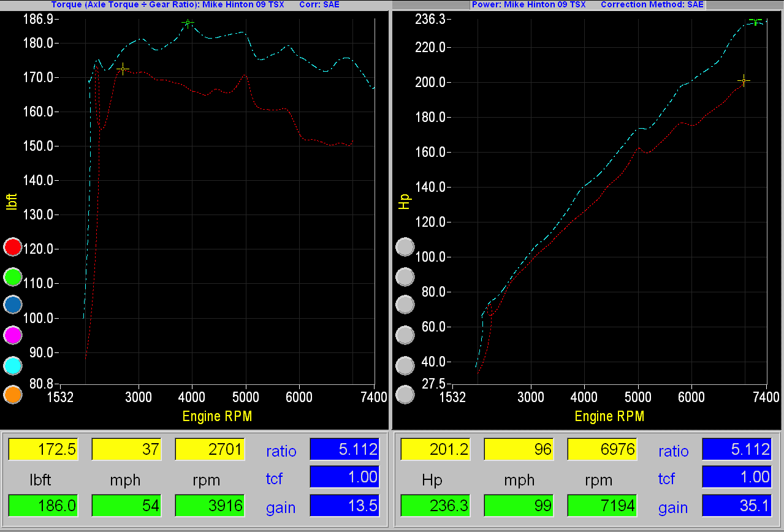Click the green 7194 rpm field
784x532 pixels.
602,506
